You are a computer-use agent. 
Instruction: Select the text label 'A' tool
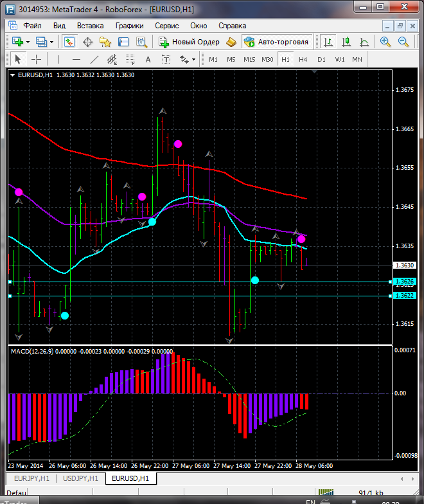pos(148,59)
